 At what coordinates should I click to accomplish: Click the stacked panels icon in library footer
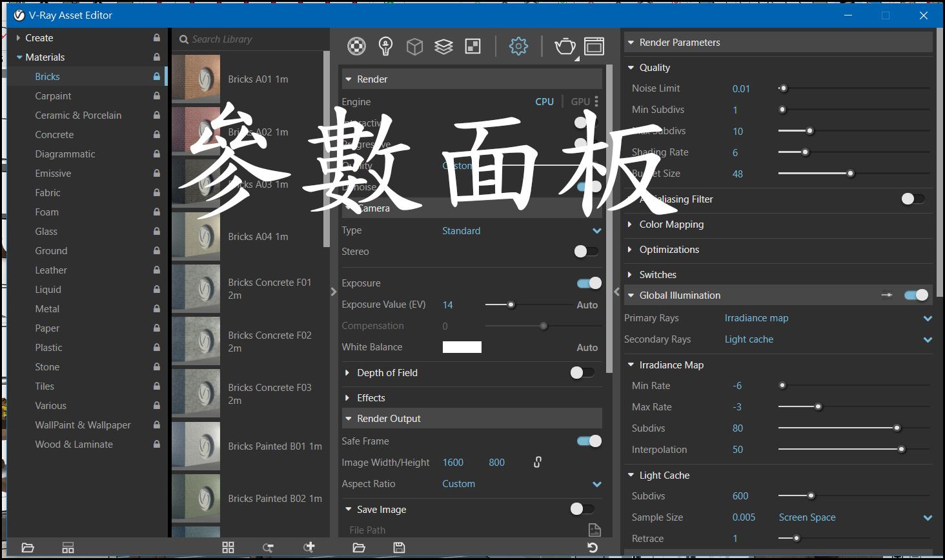click(x=68, y=548)
